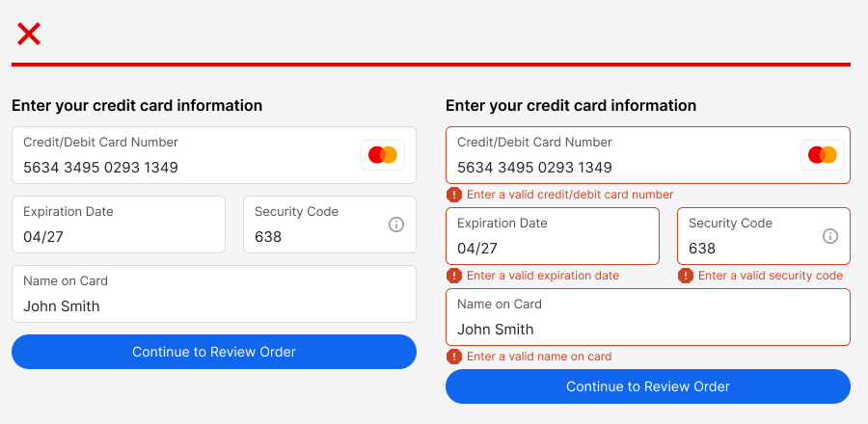
Task: Click error icon beside expiration date message
Action: pos(454,276)
